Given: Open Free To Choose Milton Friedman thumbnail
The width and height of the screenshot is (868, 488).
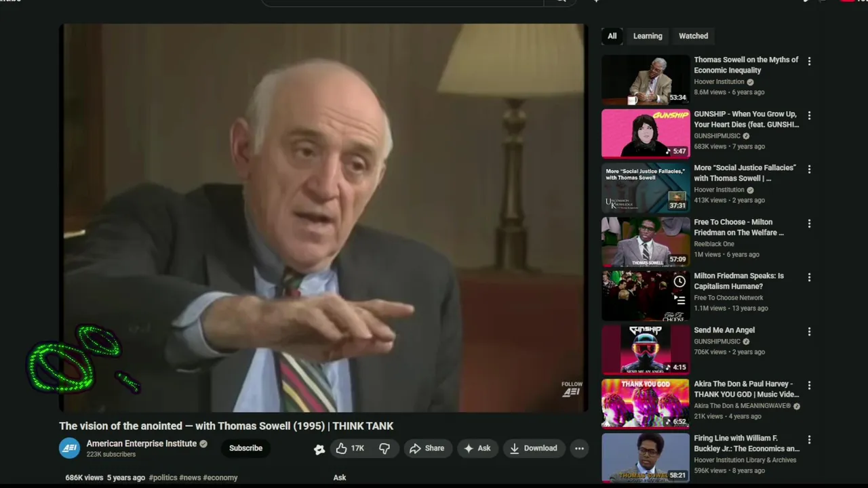Looking at the screenshot, I should pyautogui.click(x=646, y=241).
